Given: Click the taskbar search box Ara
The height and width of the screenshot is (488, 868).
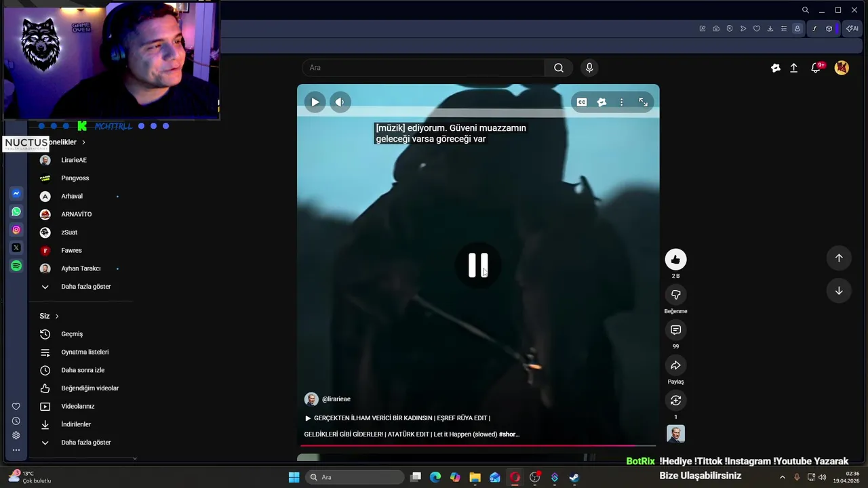Looking at the screenshot, I should pyautogui.click(x=355, y=477).
